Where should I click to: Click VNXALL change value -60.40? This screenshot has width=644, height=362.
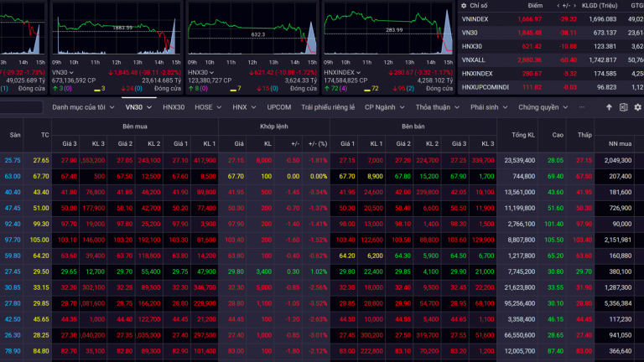pos(568,60)
